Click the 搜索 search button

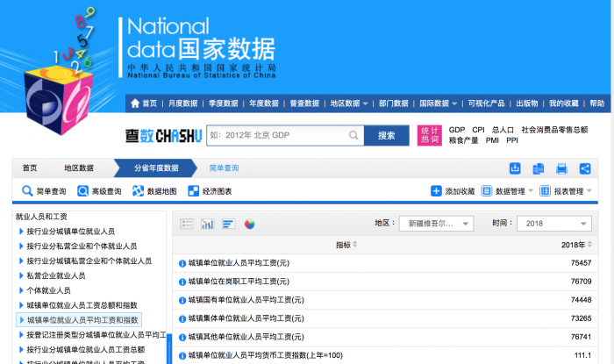pyautogui.click(x=387, y=135)
